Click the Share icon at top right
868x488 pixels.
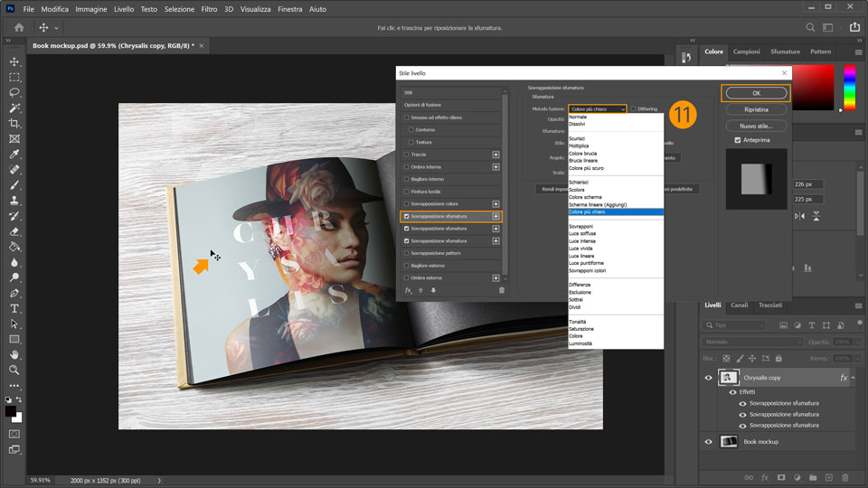tap(854, 28)
